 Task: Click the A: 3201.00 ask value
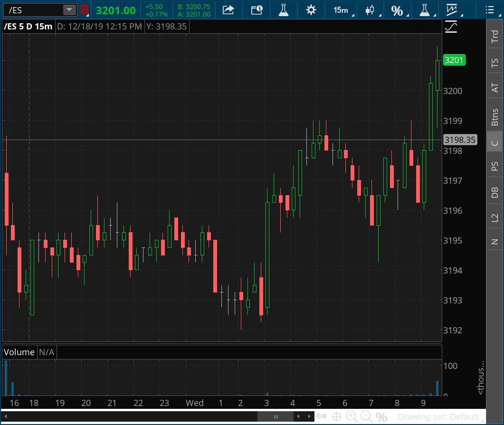tap(194, 14)
